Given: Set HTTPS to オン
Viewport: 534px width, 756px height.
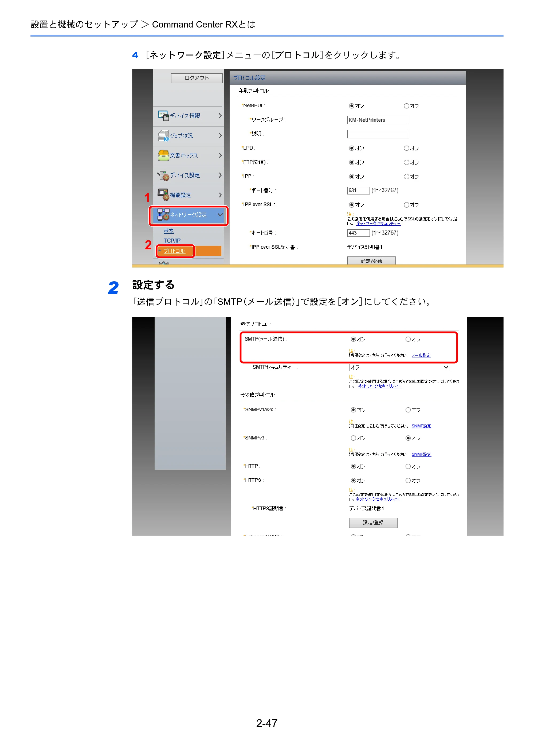Looking at the screenshot, I should tap(353, 480).
